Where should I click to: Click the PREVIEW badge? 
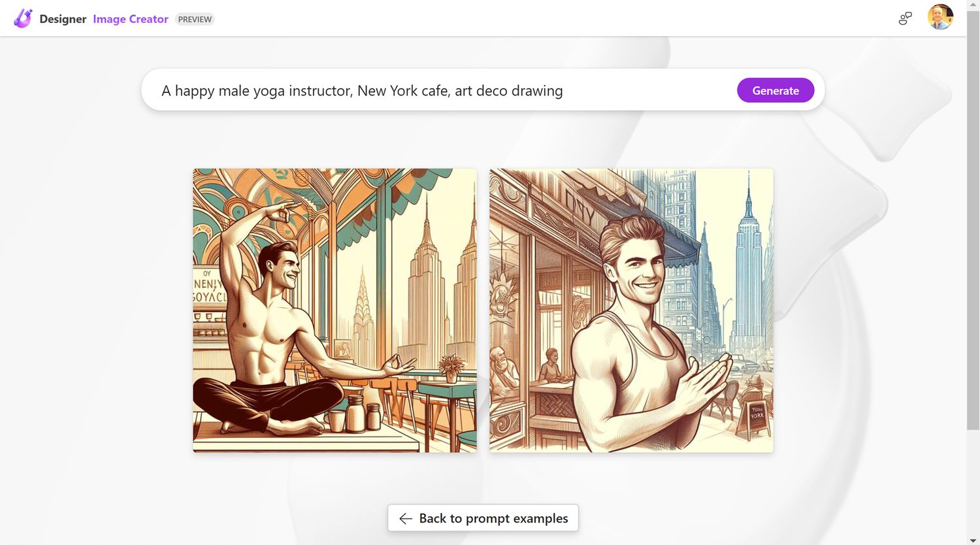pyautogui.click(x=195, y=19)
